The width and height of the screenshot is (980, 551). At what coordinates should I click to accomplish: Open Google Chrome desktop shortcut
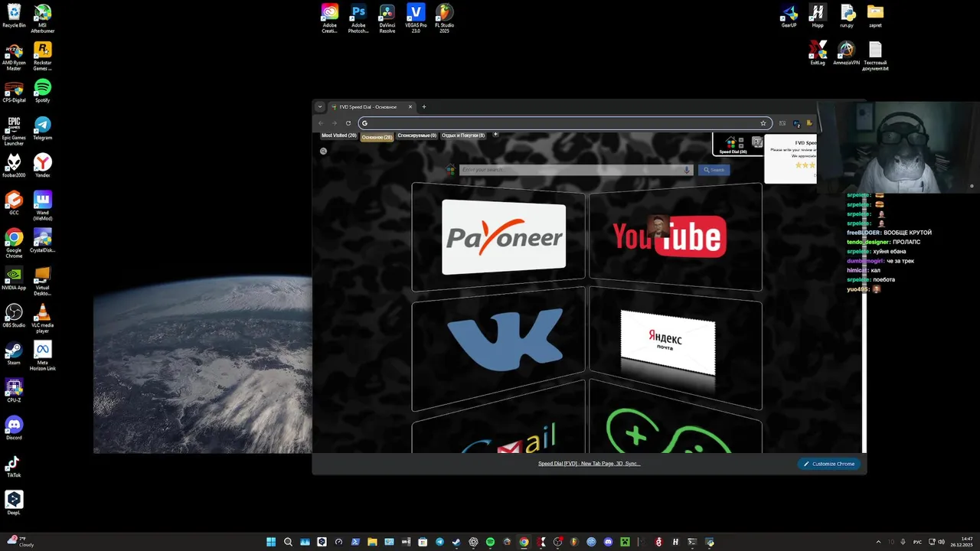[x=14, y=243]
